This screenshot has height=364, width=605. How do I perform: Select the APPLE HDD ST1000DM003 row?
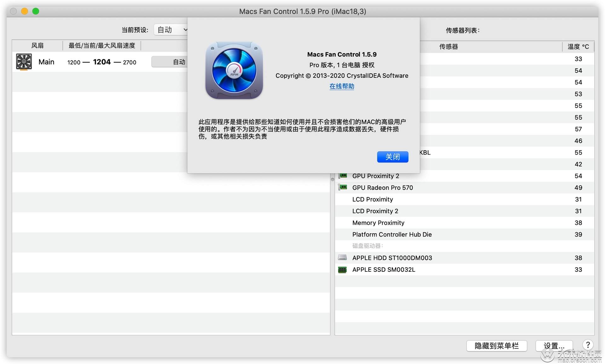click(464, 258)
